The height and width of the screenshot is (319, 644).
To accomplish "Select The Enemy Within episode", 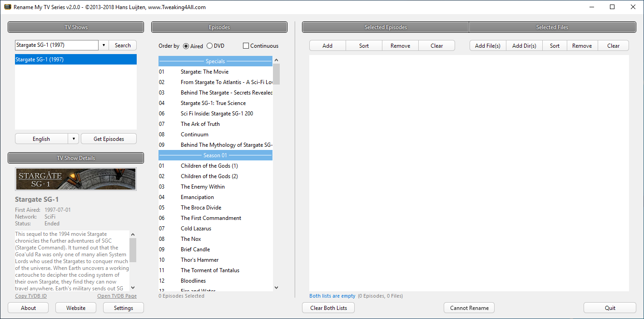I will coord(215,187).
